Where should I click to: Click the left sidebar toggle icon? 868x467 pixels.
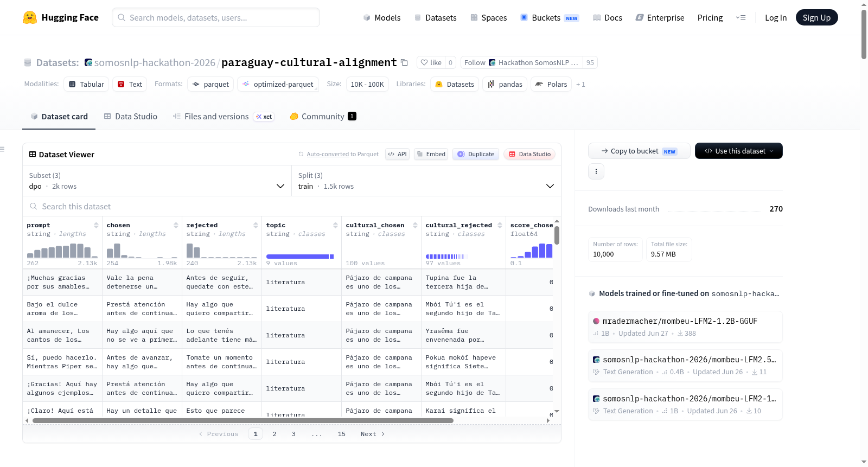click(x=2, y=149)
